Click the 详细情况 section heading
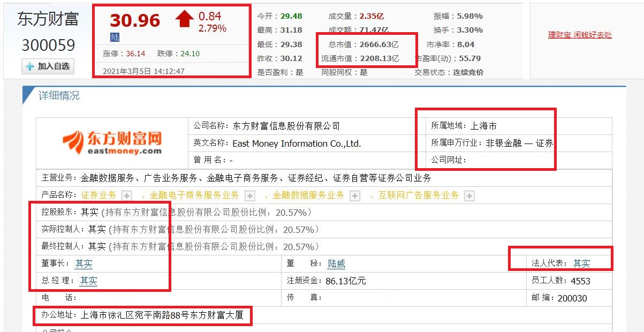The image size is (644, 332). [59, 96]
